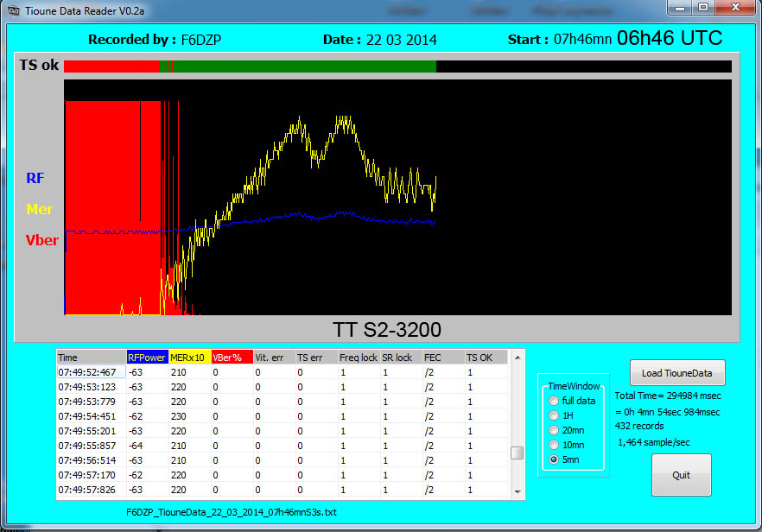Click the red VBer% column header
Screen dimensions: 762x532
pyautogui.click(x=232, y=357)
